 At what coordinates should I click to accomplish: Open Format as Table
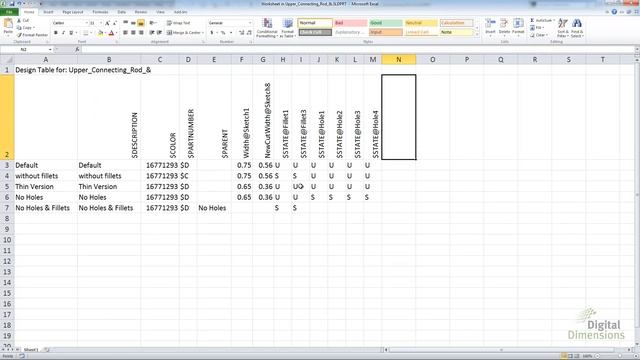click(x=287, y=28)
